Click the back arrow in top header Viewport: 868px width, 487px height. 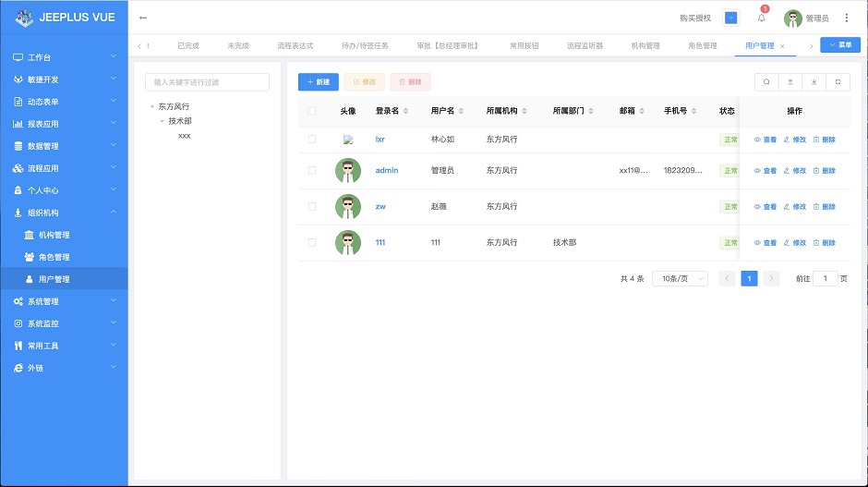pyautogui.click(x=143, y=18)
